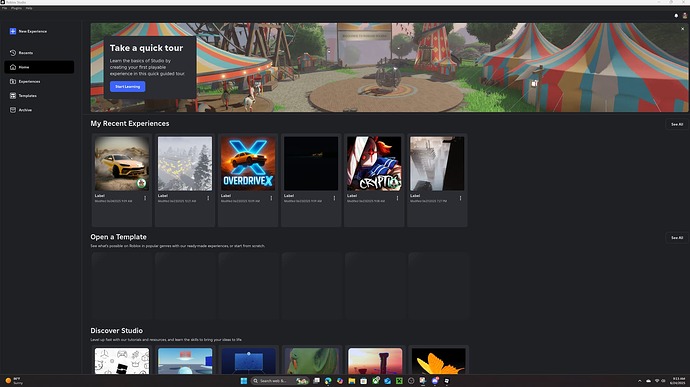Open options menu for OverdriveX experience

[271, 198]
